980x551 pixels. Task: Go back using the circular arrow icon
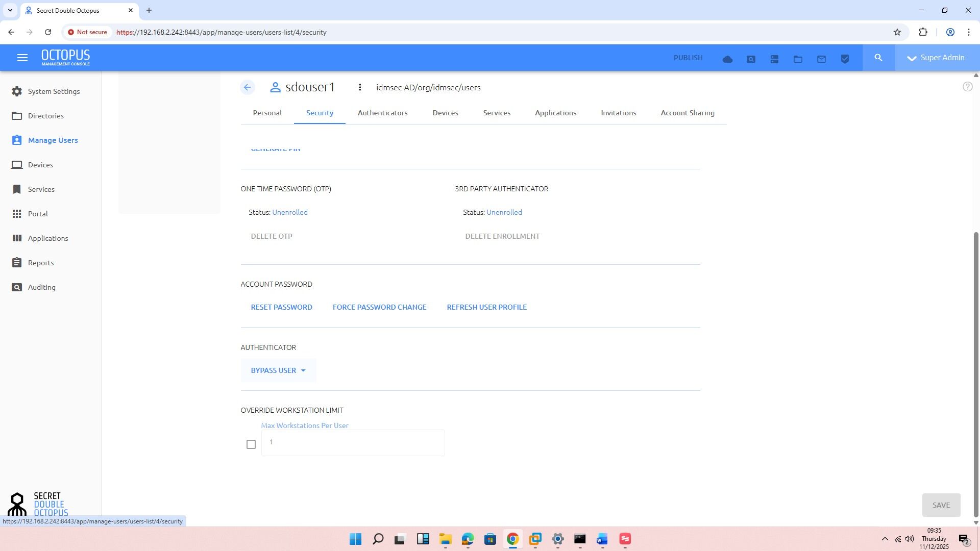pos(248,87)
